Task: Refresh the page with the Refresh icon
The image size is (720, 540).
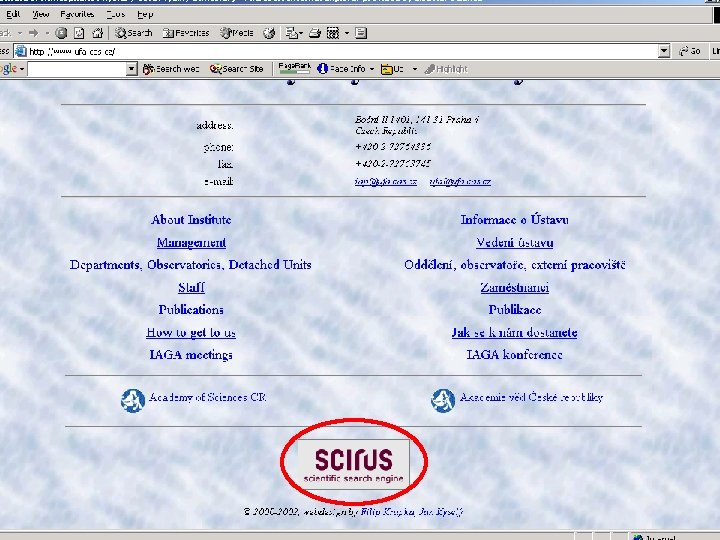Action: coord(79,33)
